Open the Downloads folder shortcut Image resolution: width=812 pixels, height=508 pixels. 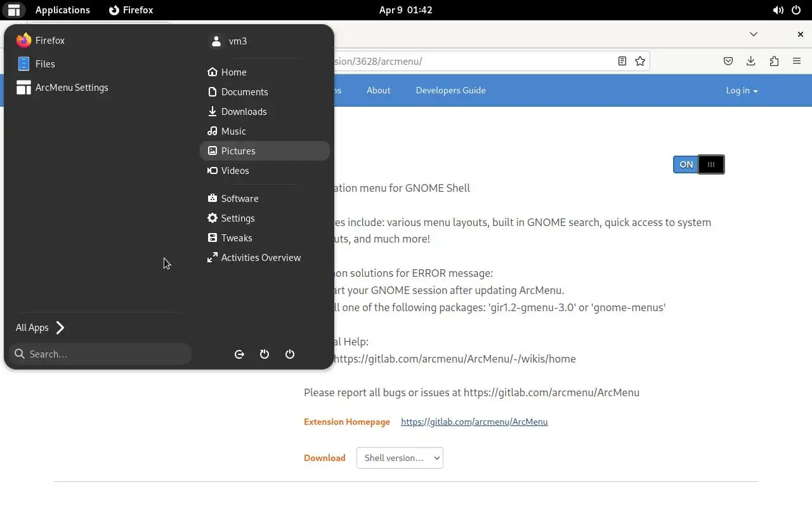(x=265, y=112)
